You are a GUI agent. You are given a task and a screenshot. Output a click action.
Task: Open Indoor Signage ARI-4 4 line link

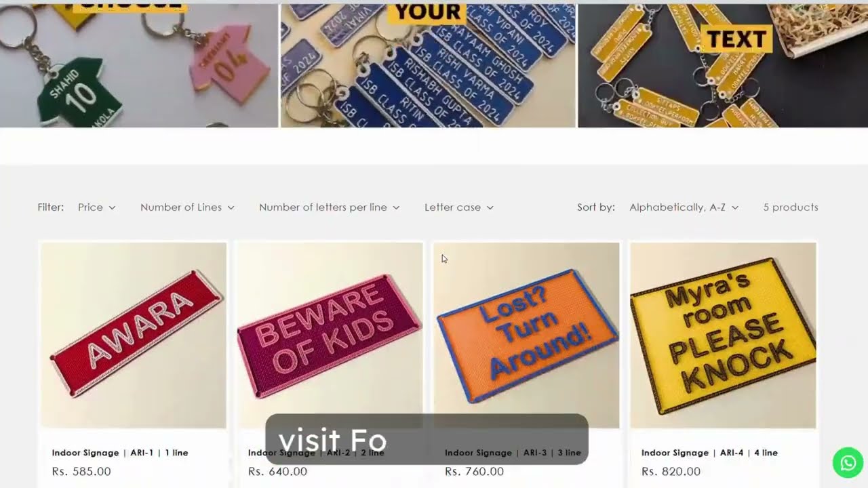(709, 453)
